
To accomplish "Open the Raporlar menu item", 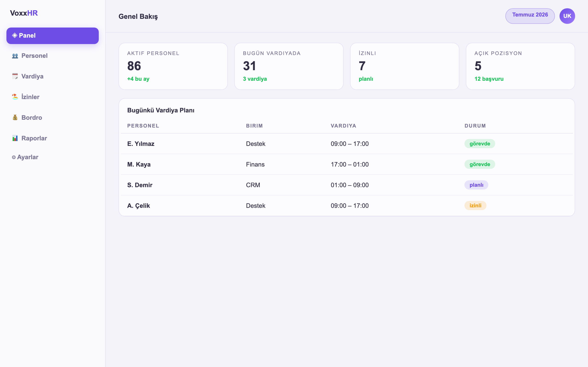I will coord(52,138).
